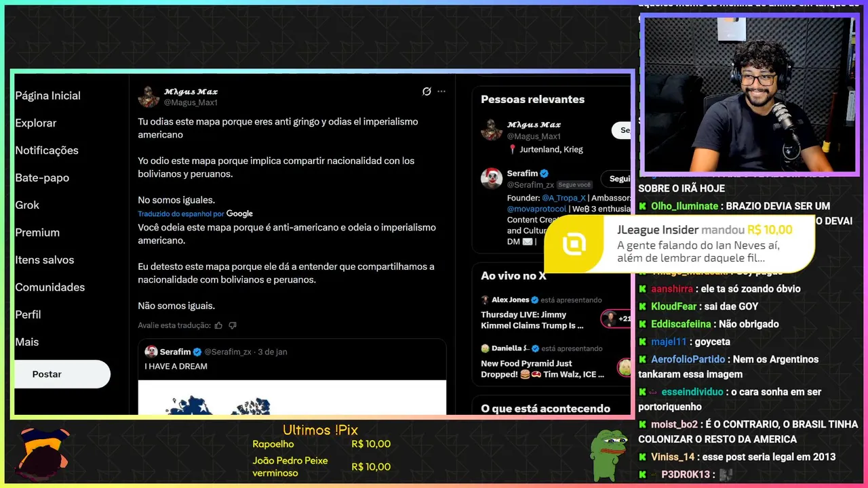Click Serafim clown avatar under Pessoas relevantes

coord(492,179)
